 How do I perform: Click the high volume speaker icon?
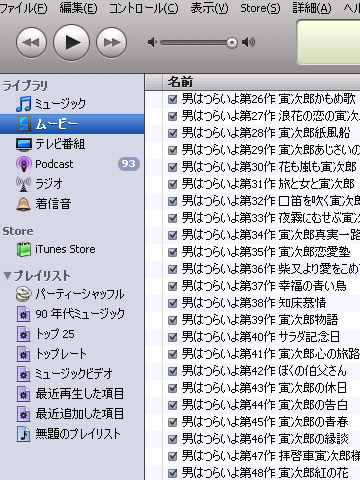coord(248,42)
